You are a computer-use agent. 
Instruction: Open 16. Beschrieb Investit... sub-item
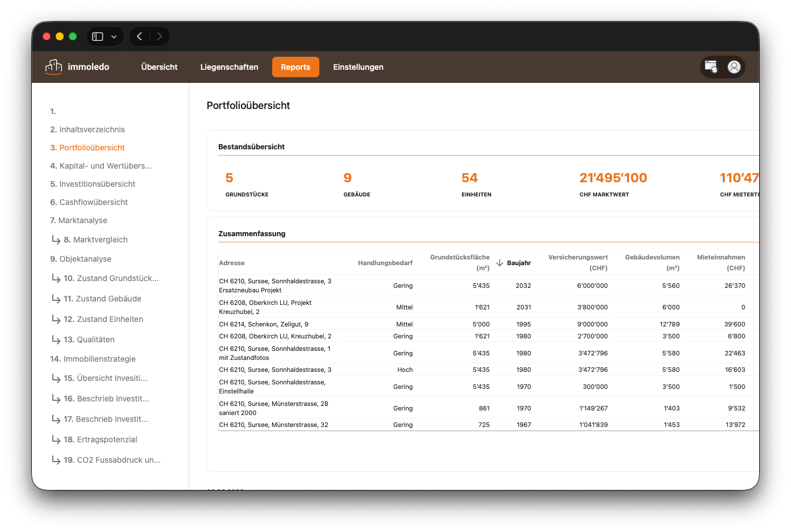click(106, 399)
